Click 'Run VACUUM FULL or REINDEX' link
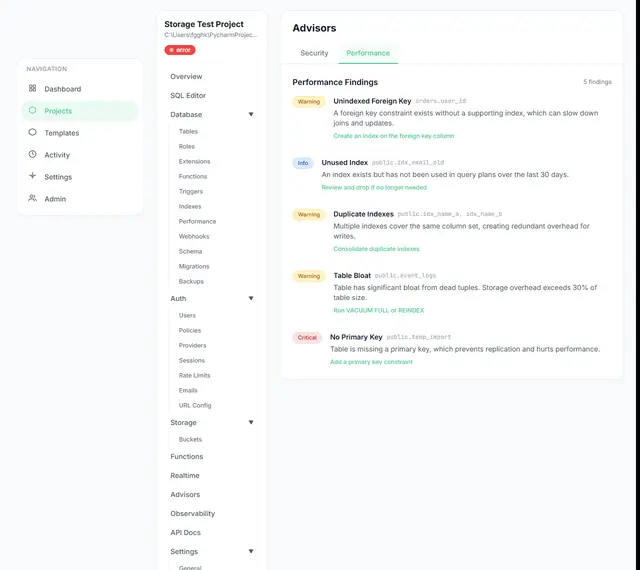The height and width of the screenshot is (570, 640). [x=378, y=310]
